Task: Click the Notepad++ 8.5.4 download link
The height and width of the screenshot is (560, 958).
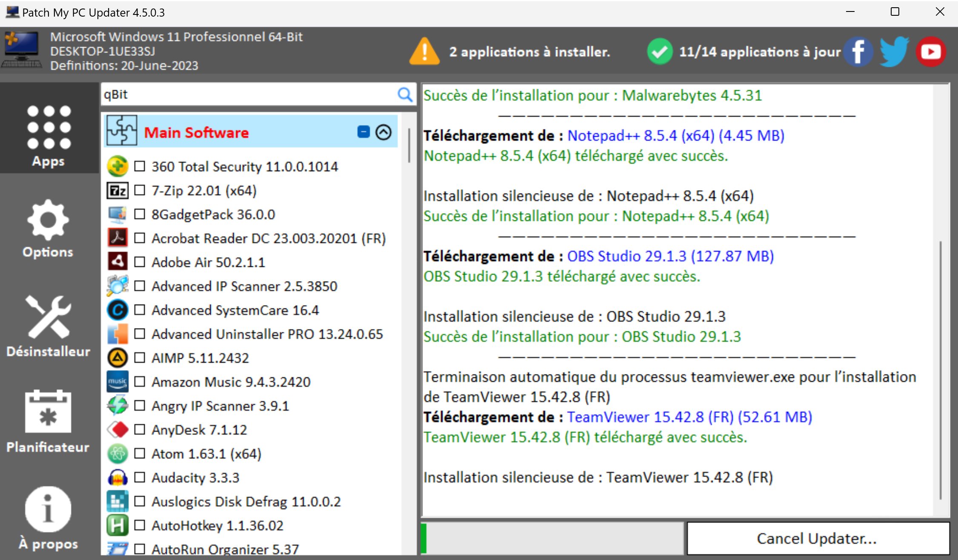Action: pos(676,135)
